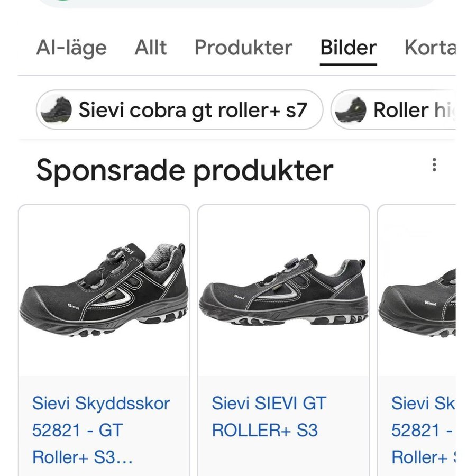The width and height of the screenshot is (476, 476).
Task: Tap the shoe icon in the Sievi cobra chip
Action: click(x=57, y=110)
